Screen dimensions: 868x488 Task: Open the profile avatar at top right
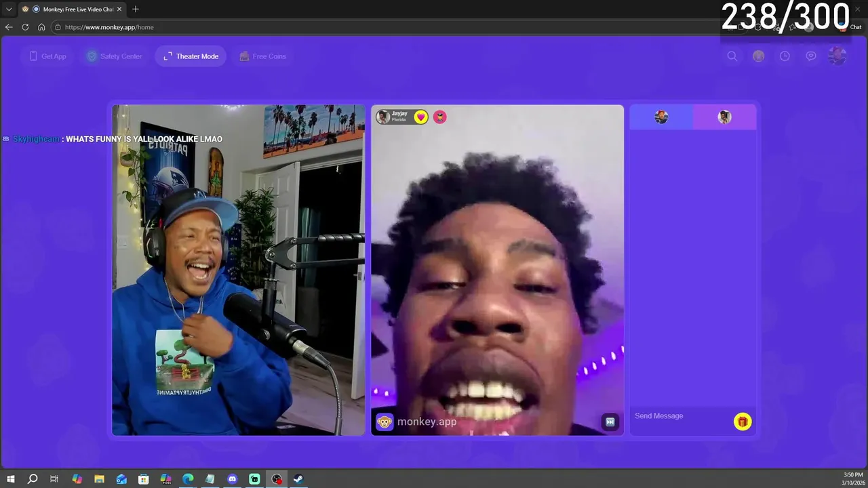pos(837,56)
